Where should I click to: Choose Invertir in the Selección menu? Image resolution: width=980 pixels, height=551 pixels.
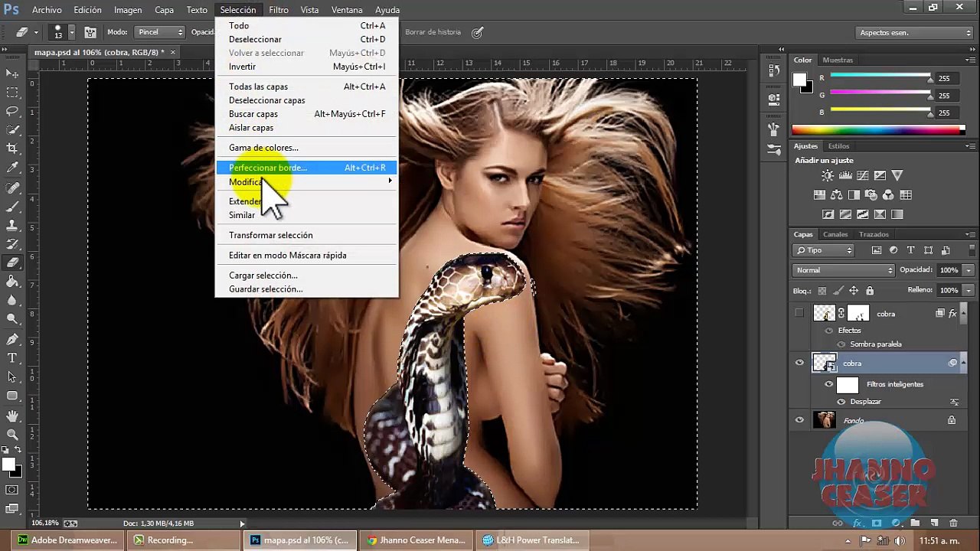306,67
